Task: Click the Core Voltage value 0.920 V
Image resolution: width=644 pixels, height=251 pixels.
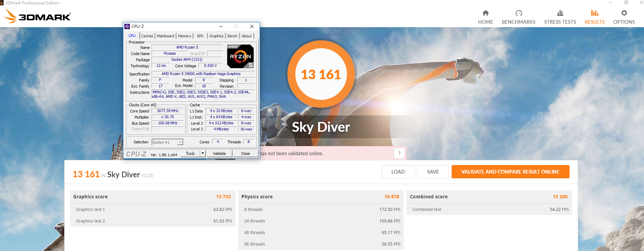Action: (210, 66)
